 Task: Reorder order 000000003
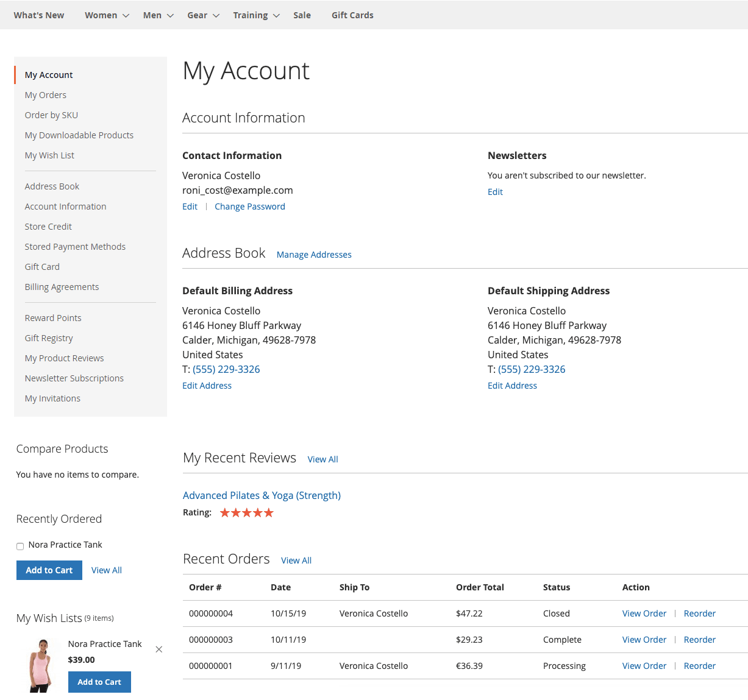(700, 640)
